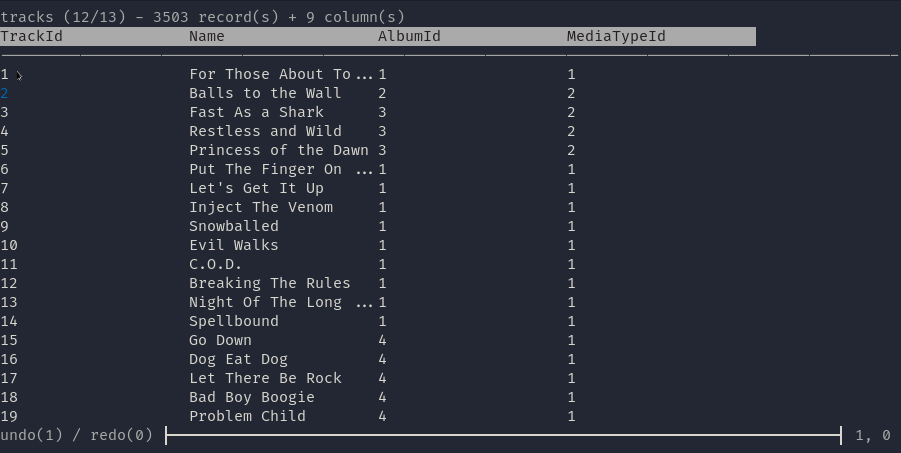Select the TrackId 19 cell
The height and width of the screenshot is (453, 901).
(x=10, y=416)
